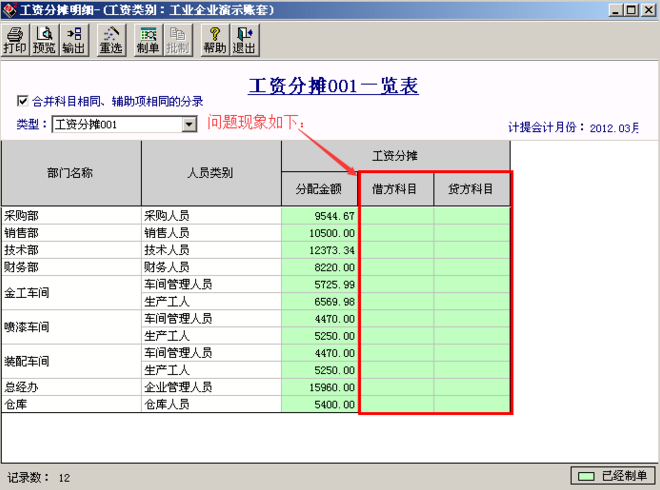Open 帮助 (Help) from the toolbar
660x490 pixels.
tap(214, 40)
